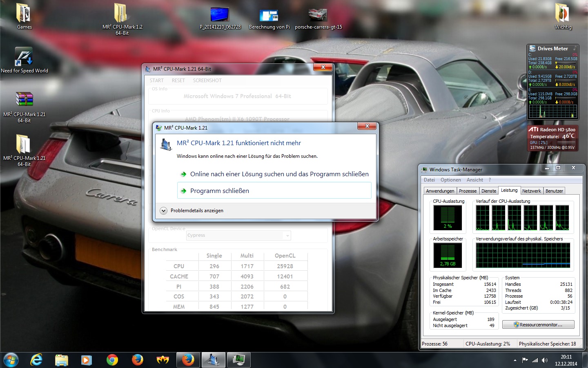Click START in MR² CPU-Mark window

156,81
